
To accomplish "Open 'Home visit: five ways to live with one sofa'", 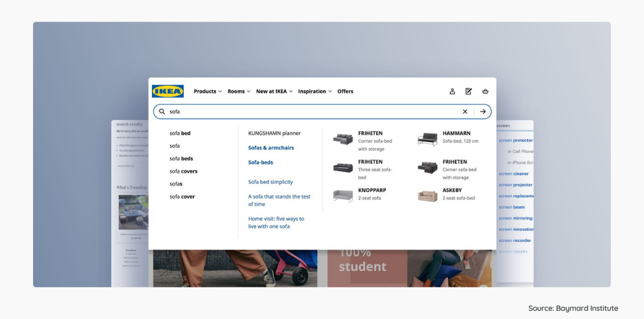I will pos(276,223).
